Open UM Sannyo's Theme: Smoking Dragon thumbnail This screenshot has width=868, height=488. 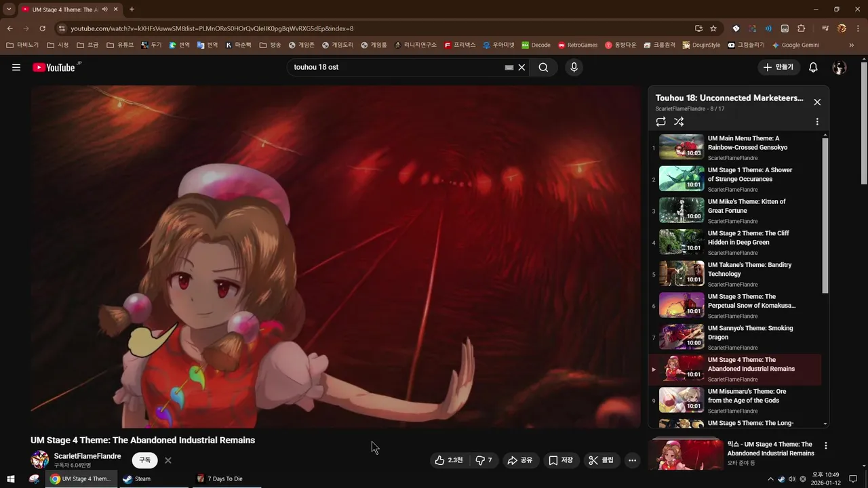coord(682,337)
